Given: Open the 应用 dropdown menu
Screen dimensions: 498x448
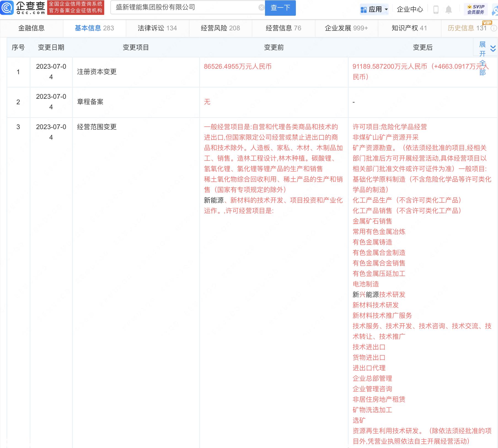Looking at the screenshot, I should coord(374,10).
